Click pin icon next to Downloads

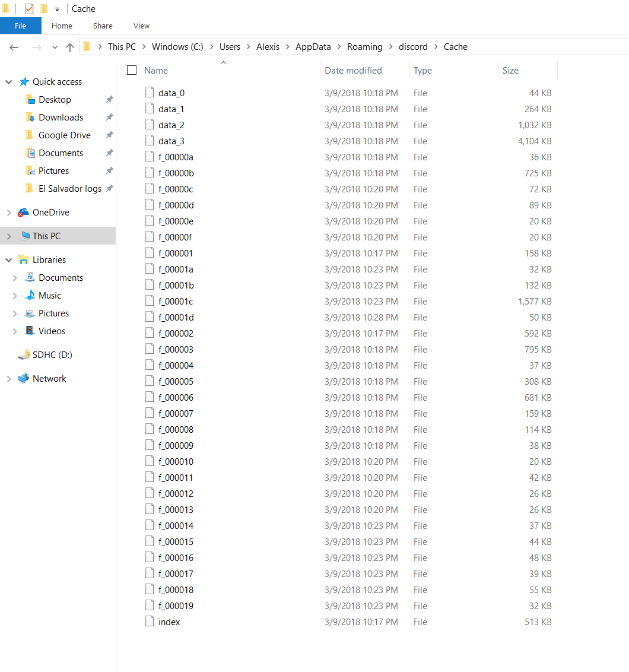(110, 117)
